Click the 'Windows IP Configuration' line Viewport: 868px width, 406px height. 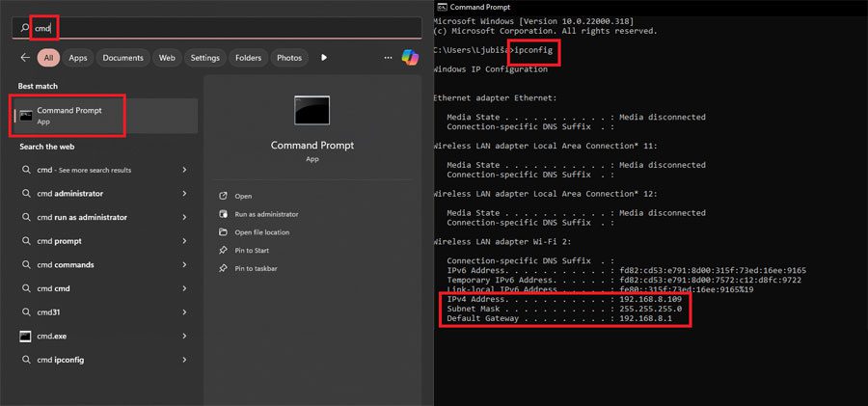tap(491, 69)
